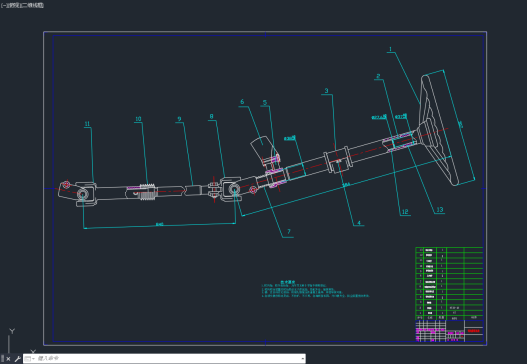Grab the command line grip handle

click(x=3, y=359)
